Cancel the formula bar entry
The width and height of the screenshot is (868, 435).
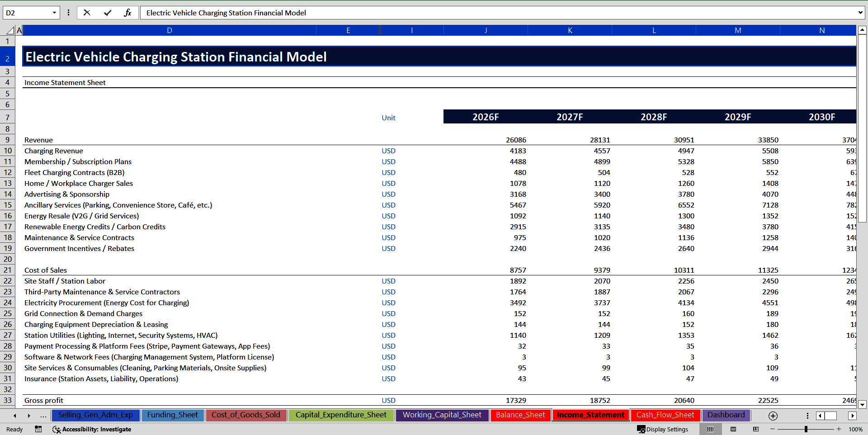click(87, 13)
